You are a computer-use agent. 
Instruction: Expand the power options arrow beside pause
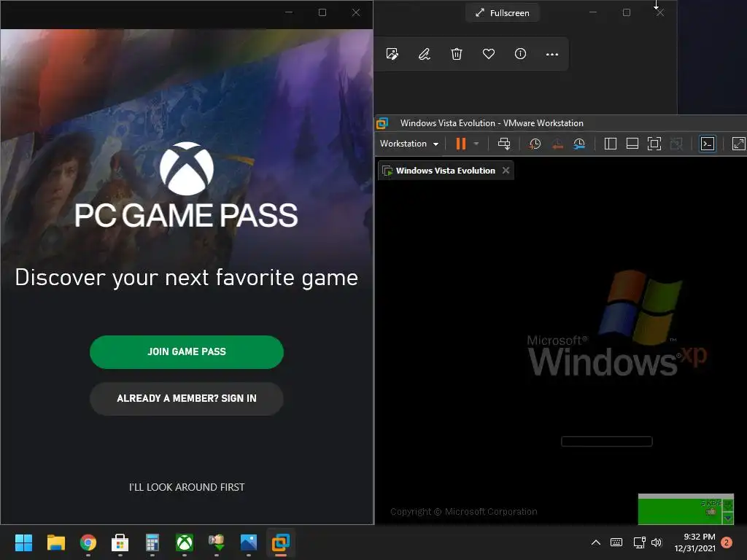[x=476, y=144]
